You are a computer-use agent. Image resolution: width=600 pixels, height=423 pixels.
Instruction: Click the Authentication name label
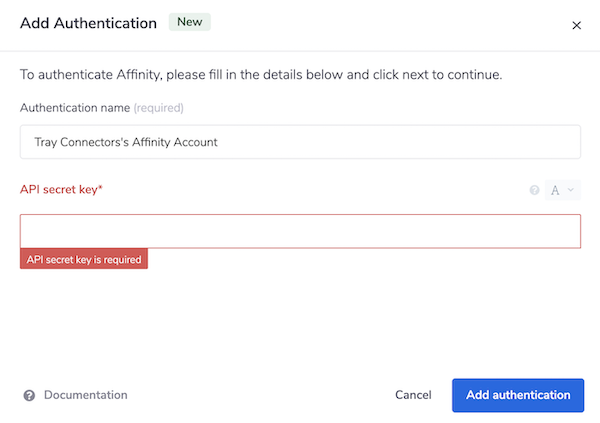pyautogui.click(x=75, y=107)
